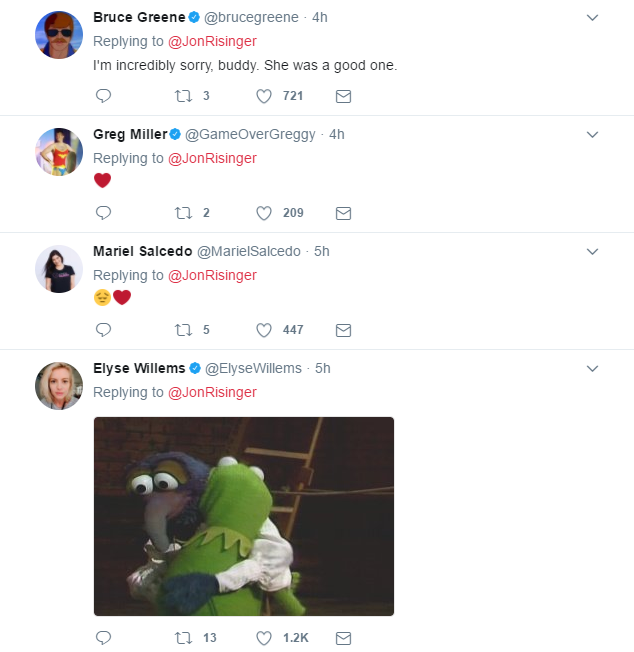Reply to Greg Miller's heart tweet
The image size is (634, 652).
(102, 213)
